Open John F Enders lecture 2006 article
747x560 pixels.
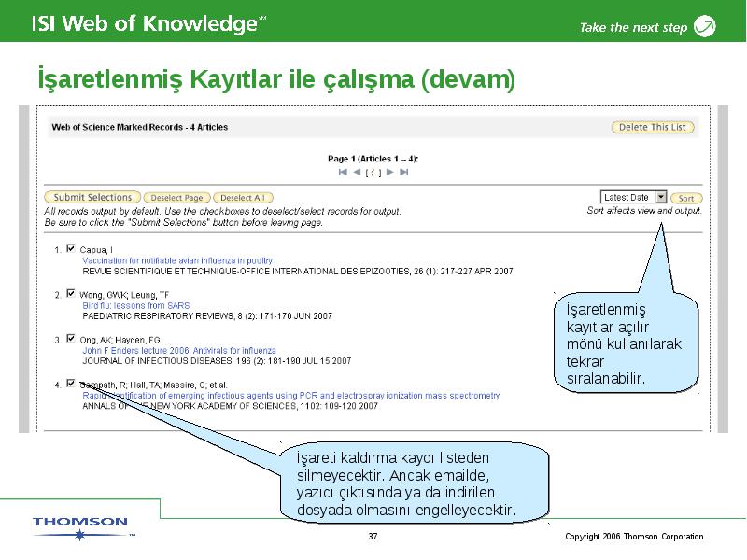[x=179, y=351]
